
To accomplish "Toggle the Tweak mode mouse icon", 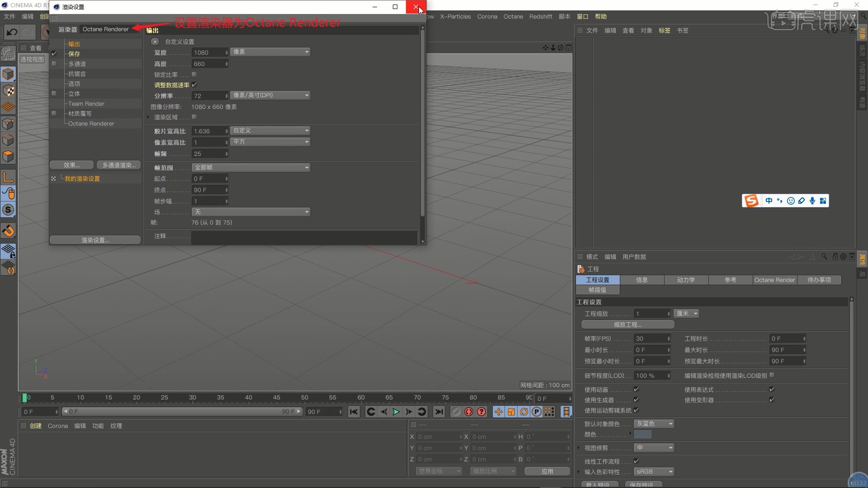I will coord(8,193).
